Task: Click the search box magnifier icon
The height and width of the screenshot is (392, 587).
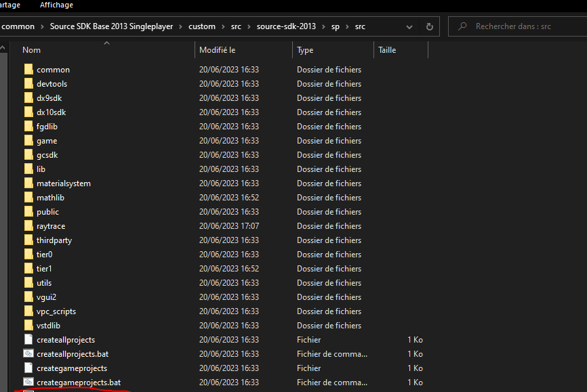Action: point(462,27)
